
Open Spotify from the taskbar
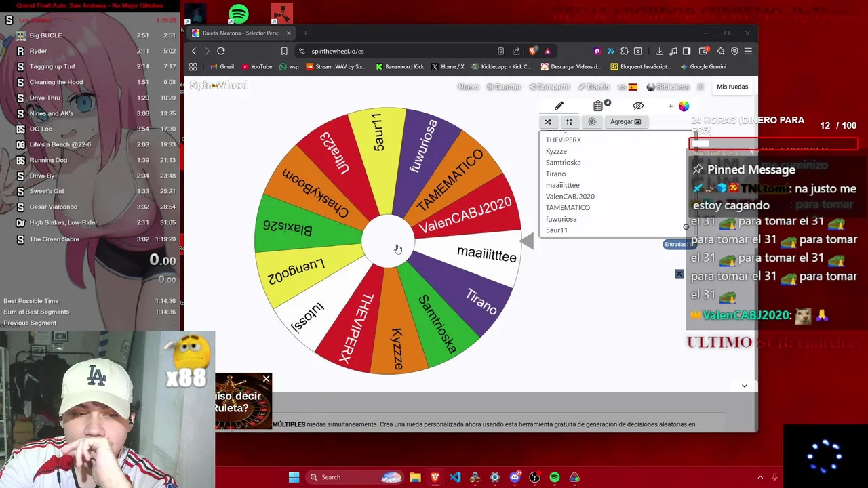[x=555, y=477]
